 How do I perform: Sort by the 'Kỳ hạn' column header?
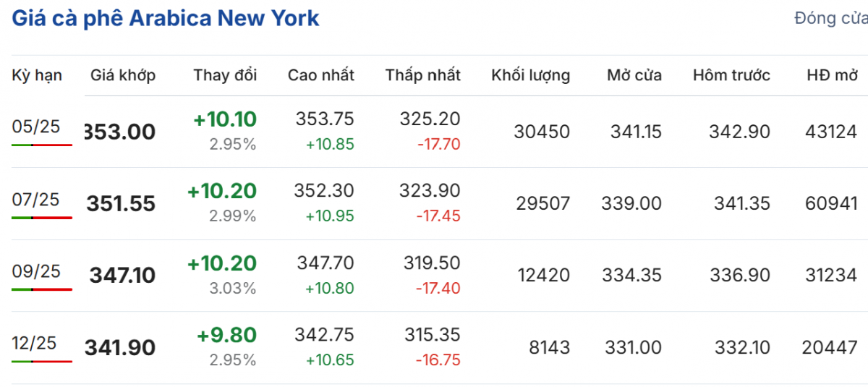pyautogui.click(x=37, y=75)
